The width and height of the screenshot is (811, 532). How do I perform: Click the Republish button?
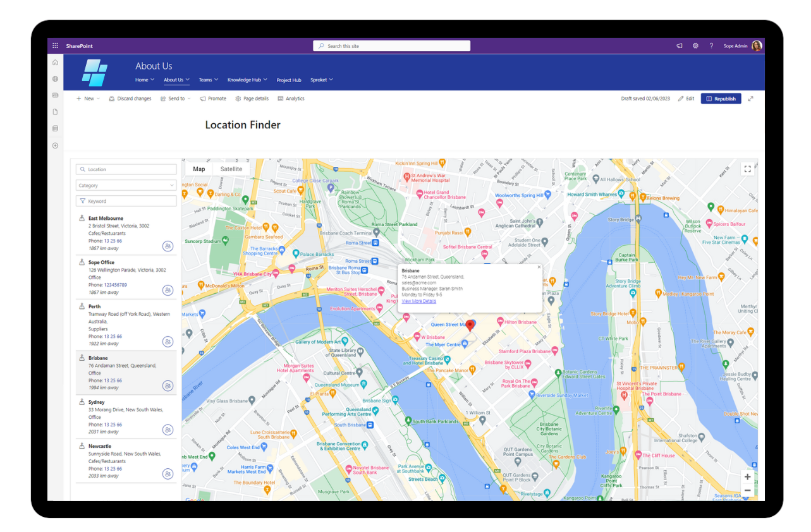(x=721, y=98)
